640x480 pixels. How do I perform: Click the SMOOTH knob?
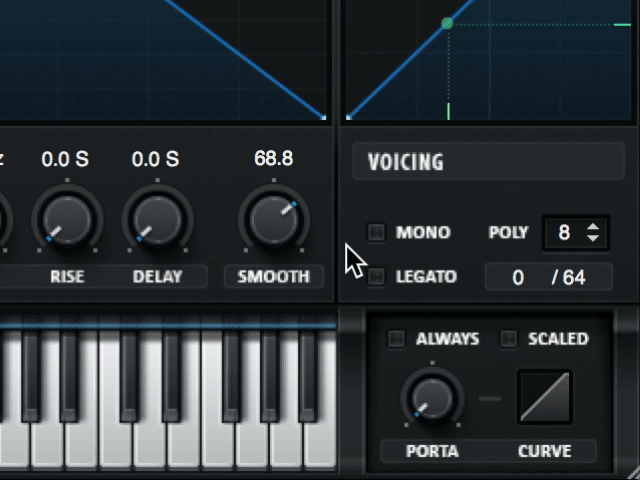(x=274, y=220)
